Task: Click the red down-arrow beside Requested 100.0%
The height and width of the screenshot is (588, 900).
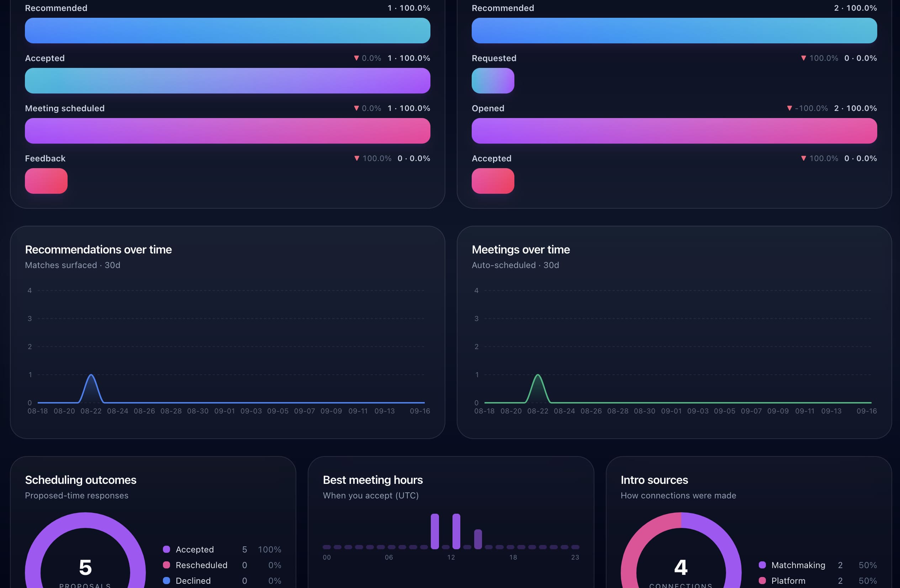Action: pyautogui.click(x=803, y=58)
